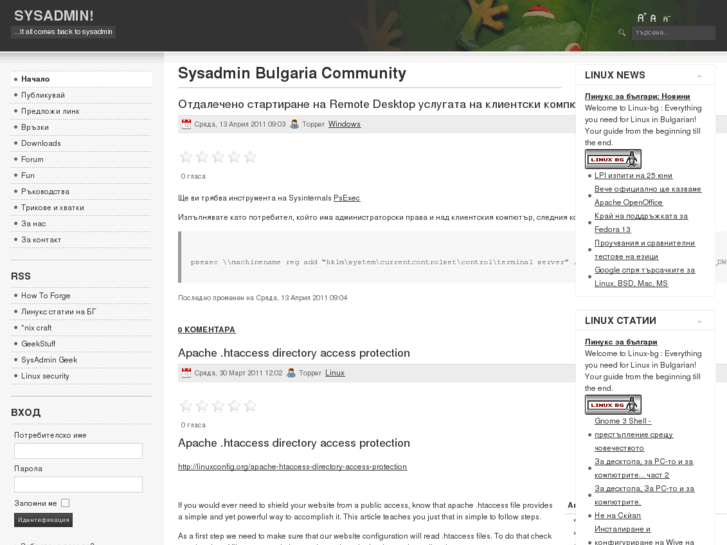The height and width of the screenshot is (545, 727).
Task: Rate Remote Desktop article two stars
Action: (x=202, y=157)
